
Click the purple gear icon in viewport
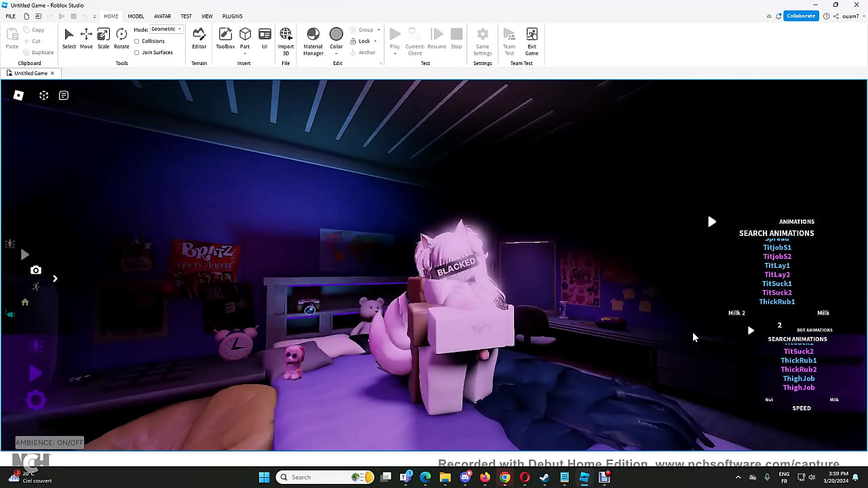[35, 400]
